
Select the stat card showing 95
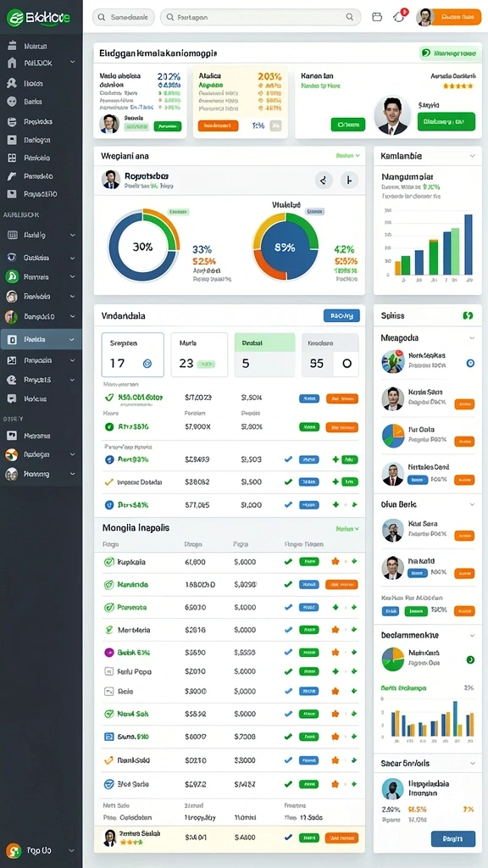pyautogui.click(x=330, y=355)
